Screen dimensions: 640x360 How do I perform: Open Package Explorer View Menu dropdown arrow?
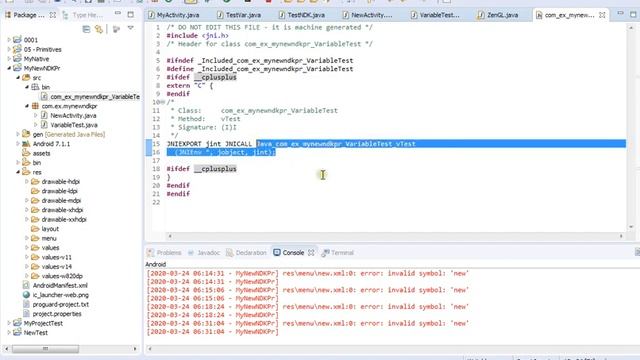point(131,28)
